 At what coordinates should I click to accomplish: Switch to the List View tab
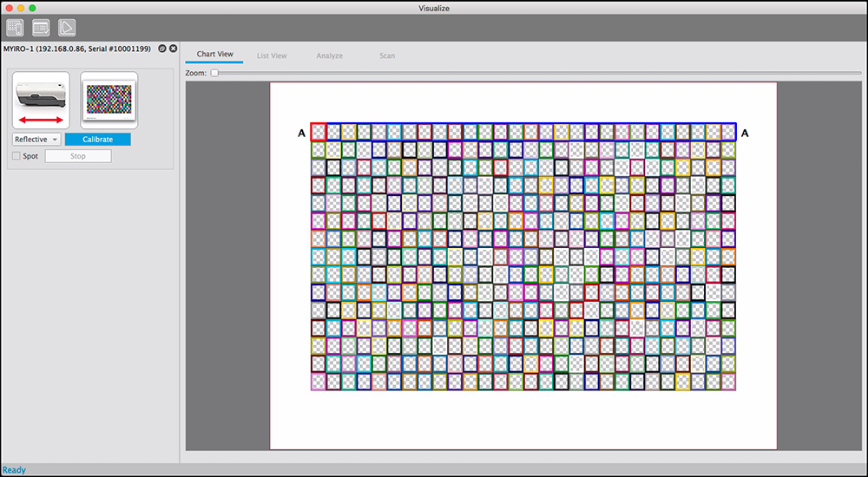click(272, 56)
